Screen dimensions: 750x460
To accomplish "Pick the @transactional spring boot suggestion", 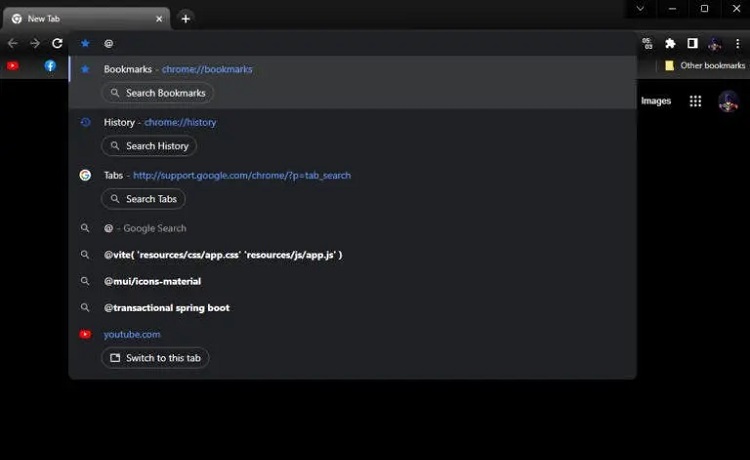I will click(353, 308).
